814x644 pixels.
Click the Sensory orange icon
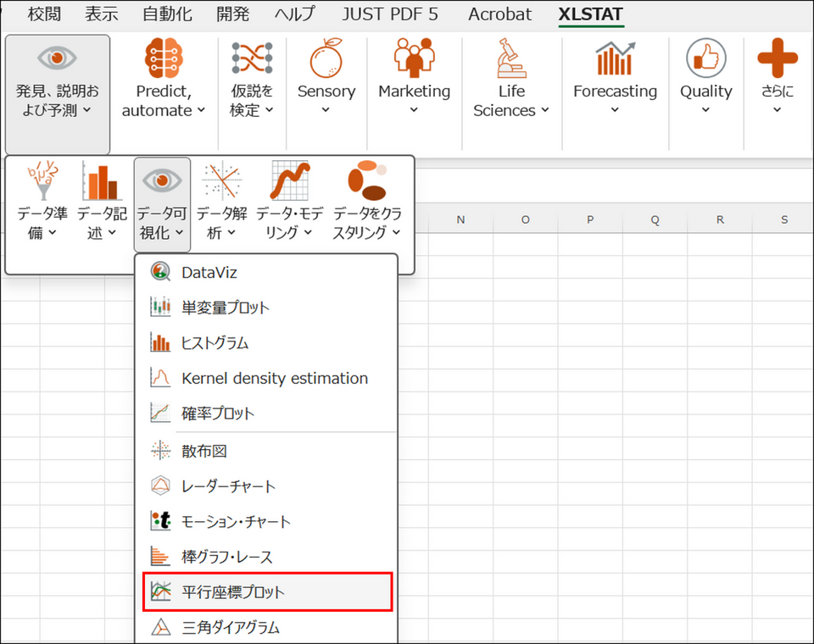click(326, 59)
